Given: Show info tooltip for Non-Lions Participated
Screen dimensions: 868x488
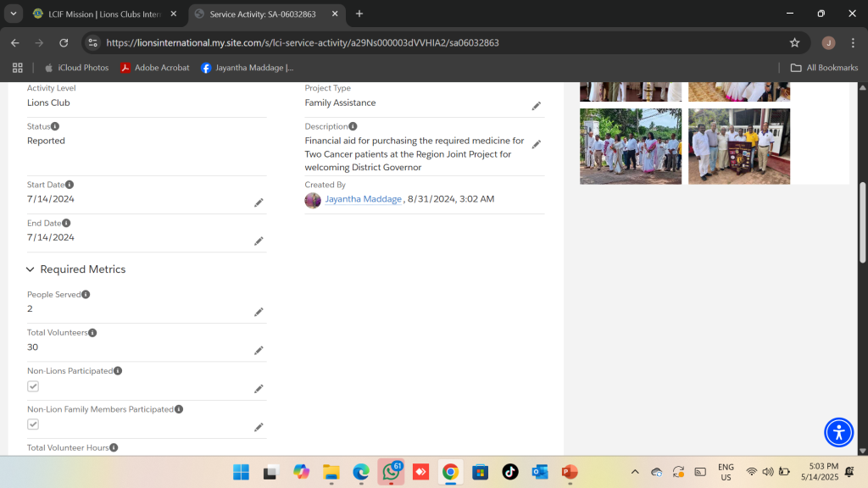Looking at the screenshot, I should (x=118, y=371).
